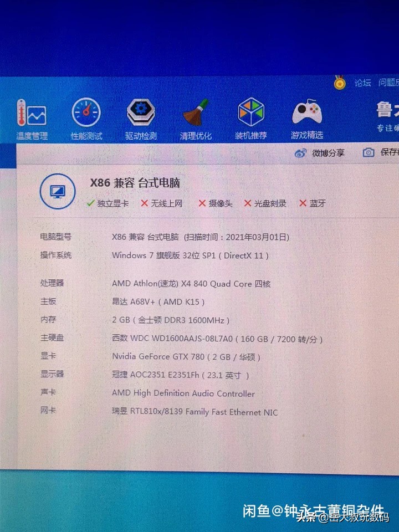Click red X beside 蓝牙
This screenshot has width=399, height=532.
303,203
